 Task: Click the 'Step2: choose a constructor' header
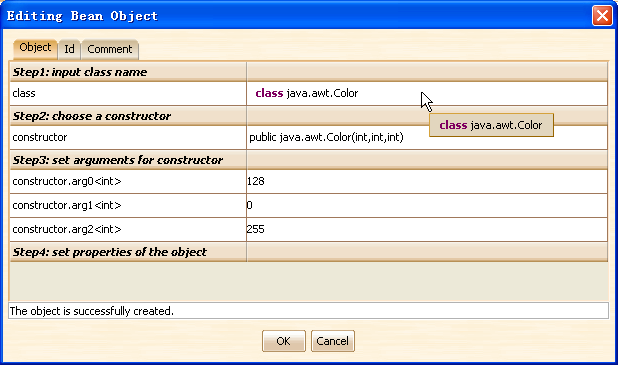point(128,116)
